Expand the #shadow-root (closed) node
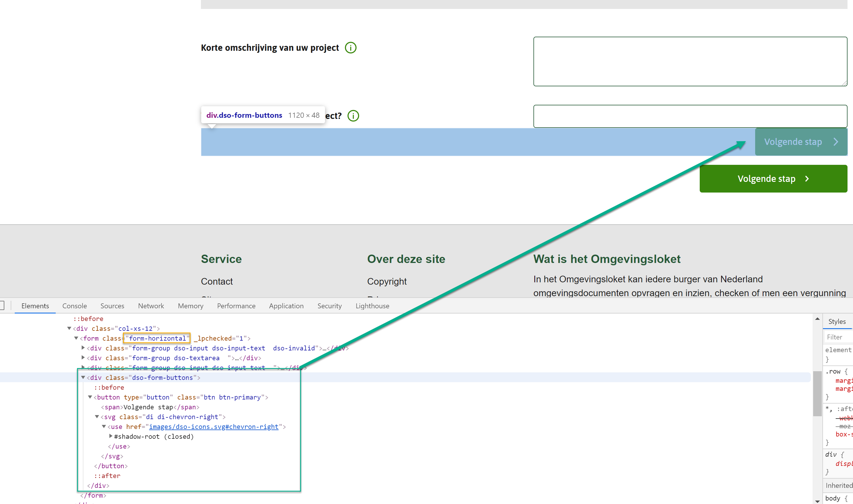The width and height of the screenshot is (853, 504). [x=111, y=436]
